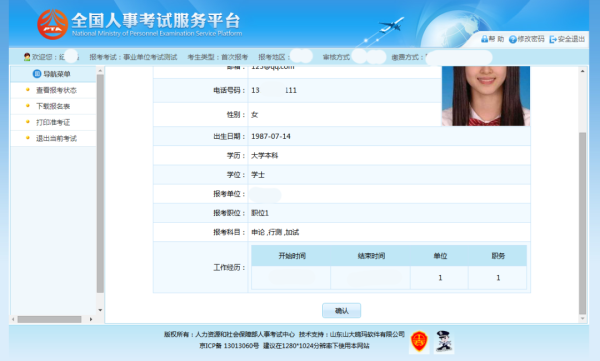Click the 修改密码 question-mark icon
Screen dimensions: 600x361
tap(512, 39)
